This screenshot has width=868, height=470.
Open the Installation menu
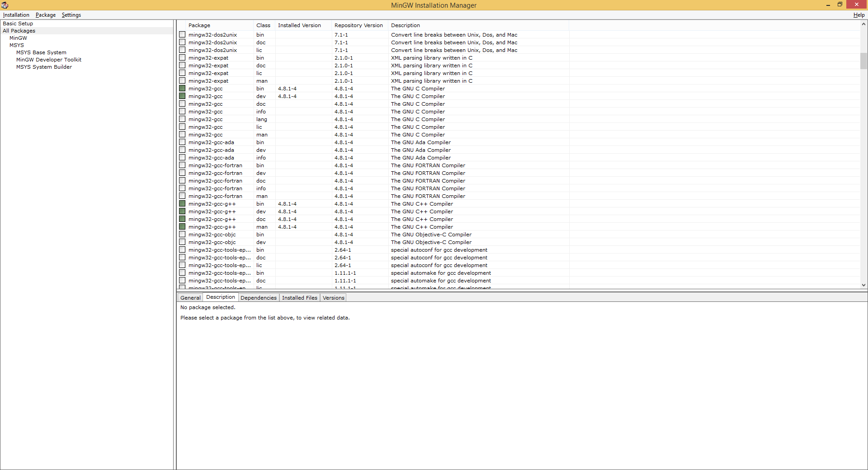click(16, 15)
